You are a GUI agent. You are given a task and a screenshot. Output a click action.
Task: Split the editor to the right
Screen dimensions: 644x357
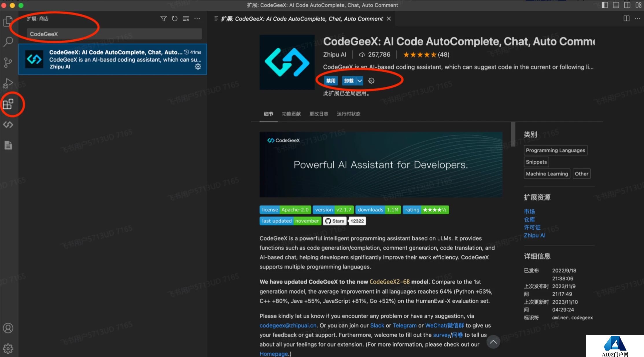point(626,19)
